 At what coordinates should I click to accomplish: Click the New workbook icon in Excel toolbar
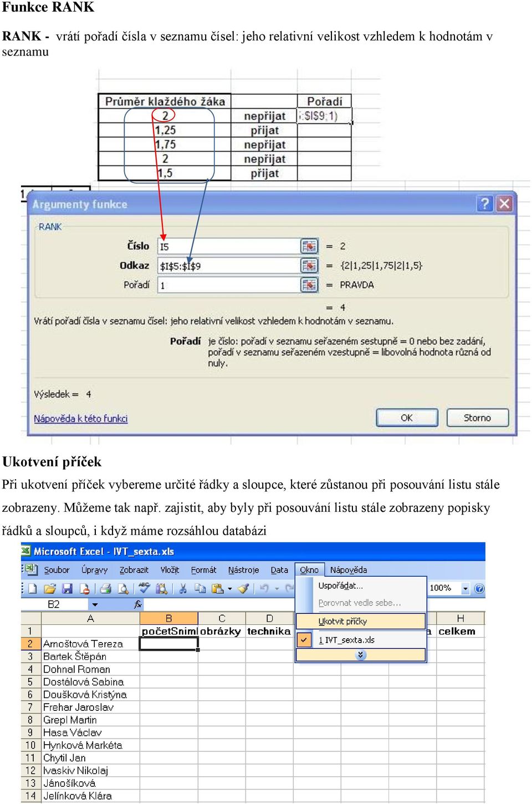[x=32, y=588]
